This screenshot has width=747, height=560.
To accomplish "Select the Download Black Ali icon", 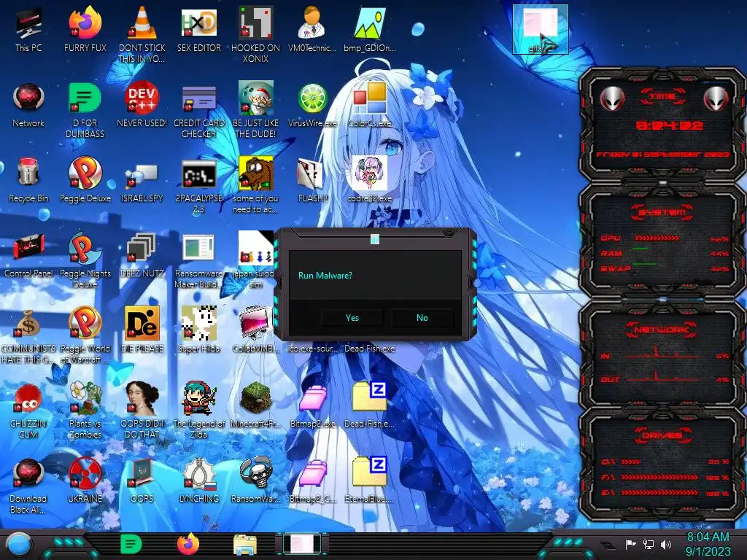I will point(28,486).
